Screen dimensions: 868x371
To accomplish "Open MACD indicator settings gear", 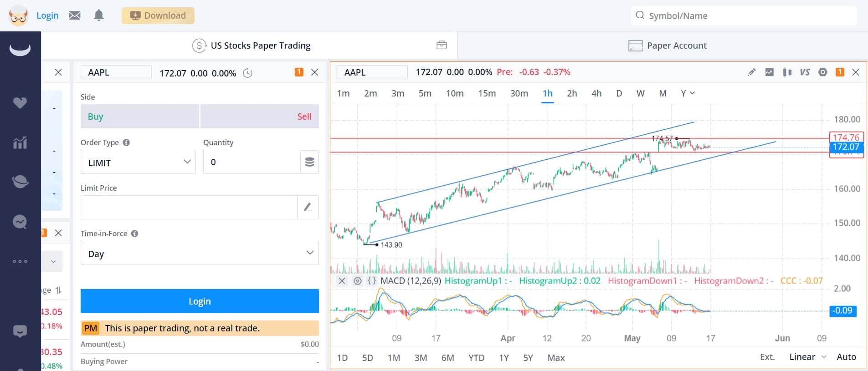I will (x=358, y=281).
